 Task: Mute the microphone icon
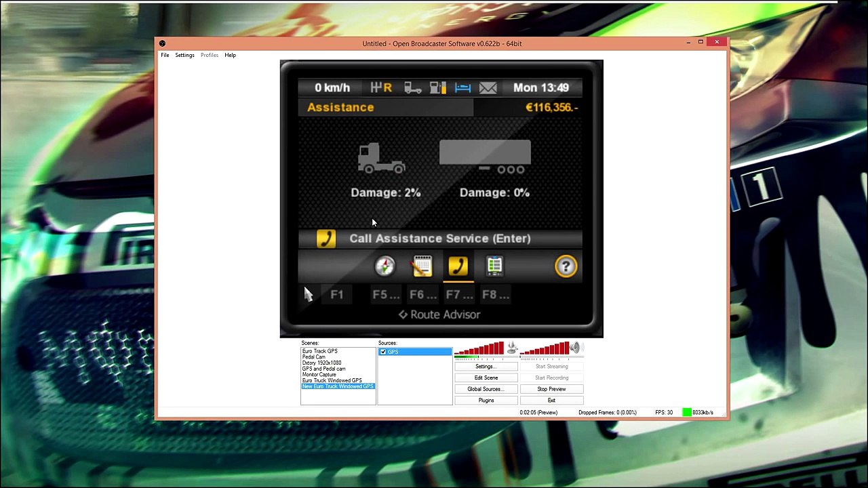(x=513, y=348)
